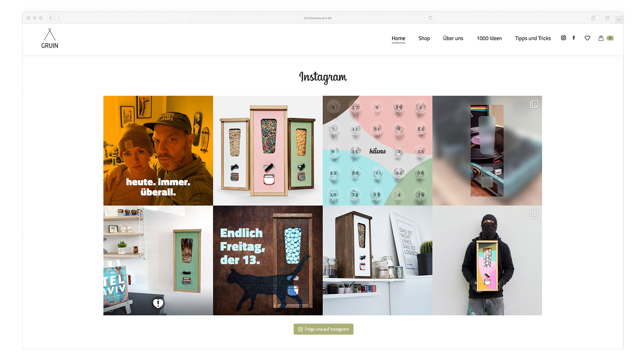
Task: Click the Folge uns auf Instagram button
Action: tap(323, 329)
